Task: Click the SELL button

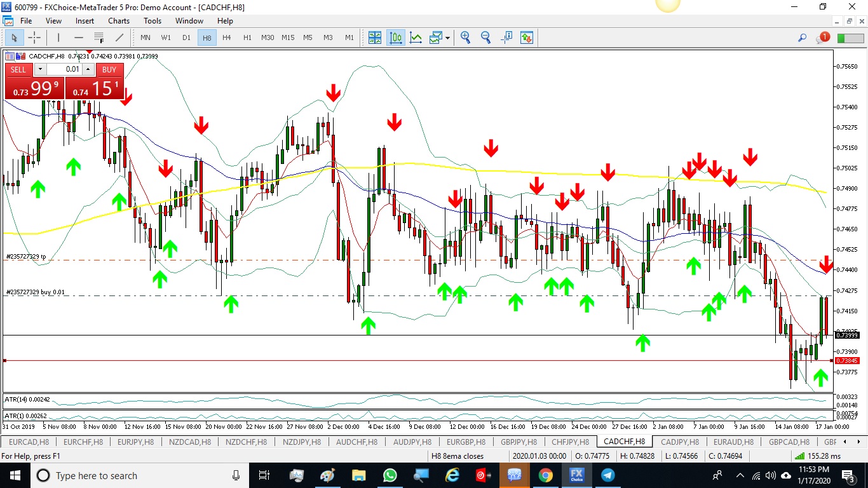Action: [x=19, y=69]
